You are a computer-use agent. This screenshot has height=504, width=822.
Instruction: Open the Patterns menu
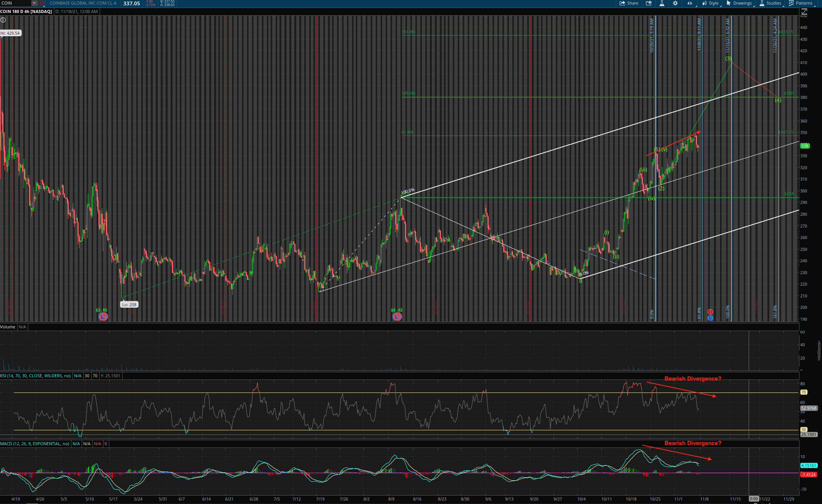pyautogui.click(x=801, y=3)
